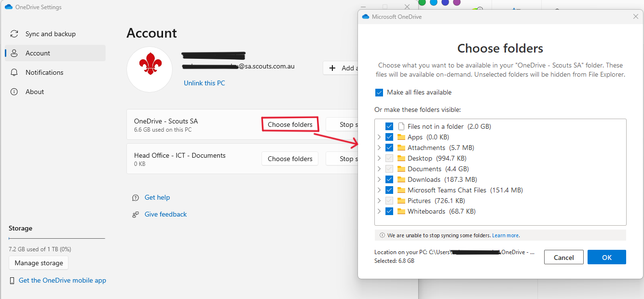The height and width of the screenshot is (299, 644).
Task: Click the Give feedback icon
Action: 136,215
